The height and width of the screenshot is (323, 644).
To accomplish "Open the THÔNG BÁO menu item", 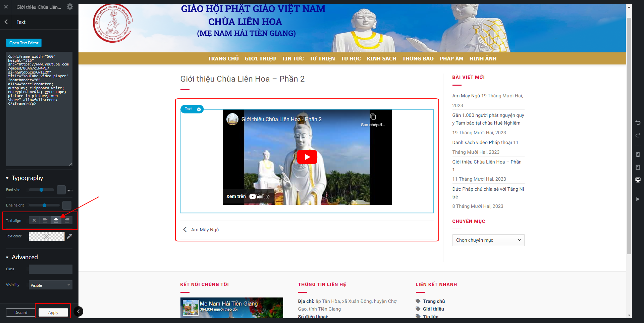I will tap(418, 58).
